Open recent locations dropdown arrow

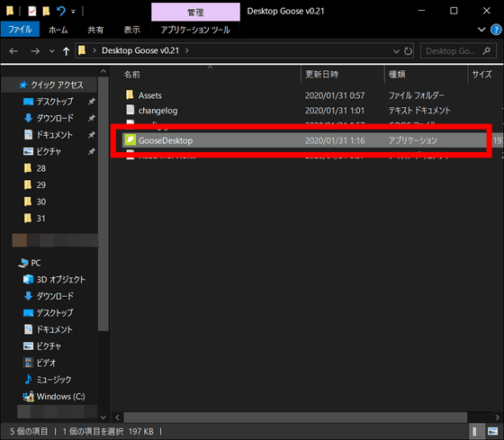52,51
